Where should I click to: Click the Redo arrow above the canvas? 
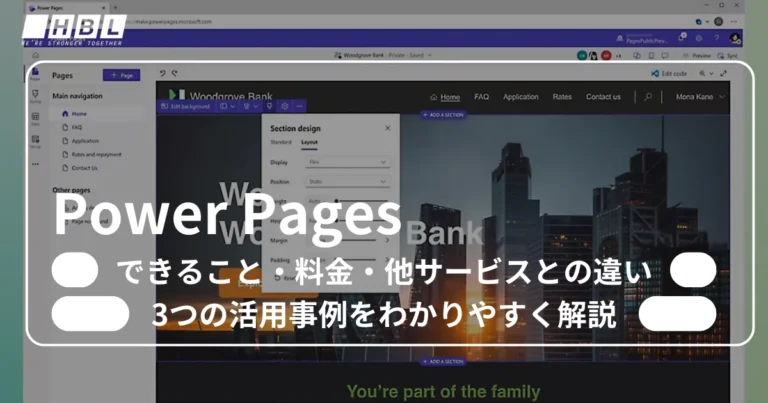[174, 73]
